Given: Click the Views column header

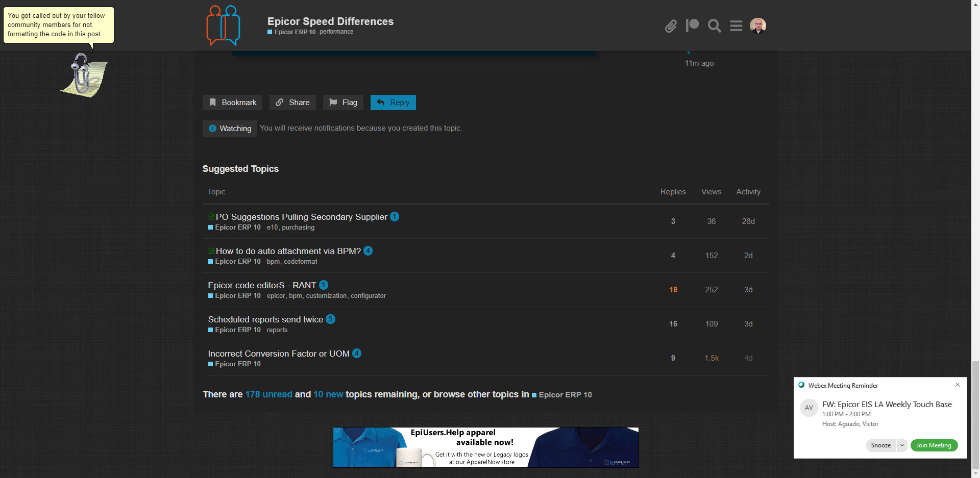Looking at the screenshot, I should [711, 192].
